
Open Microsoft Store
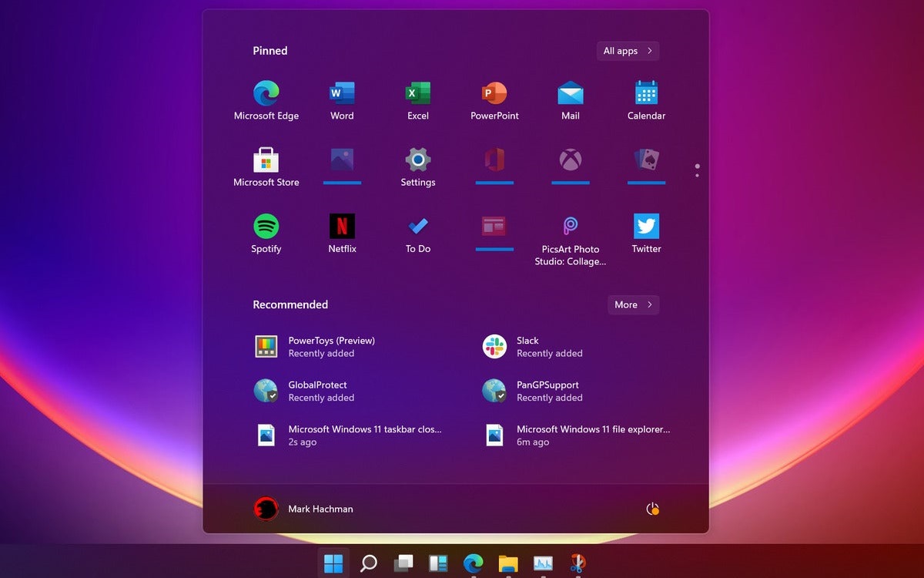[266, 168]
